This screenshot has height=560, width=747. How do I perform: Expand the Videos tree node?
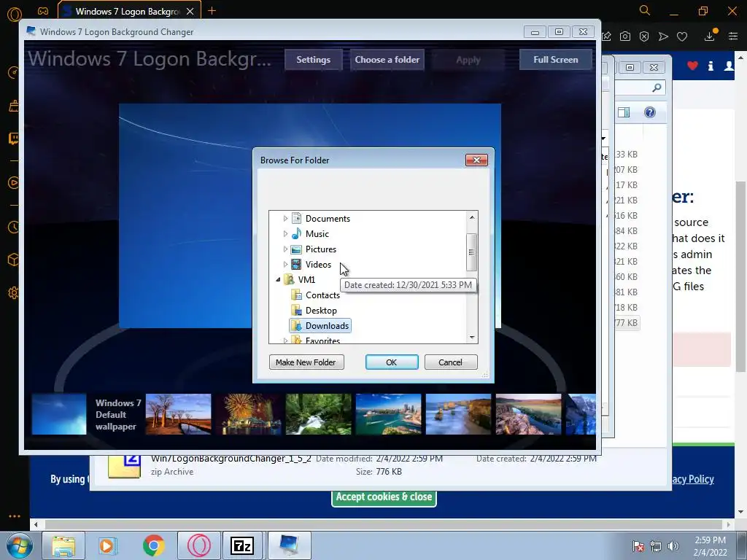(x=285, y=264)
